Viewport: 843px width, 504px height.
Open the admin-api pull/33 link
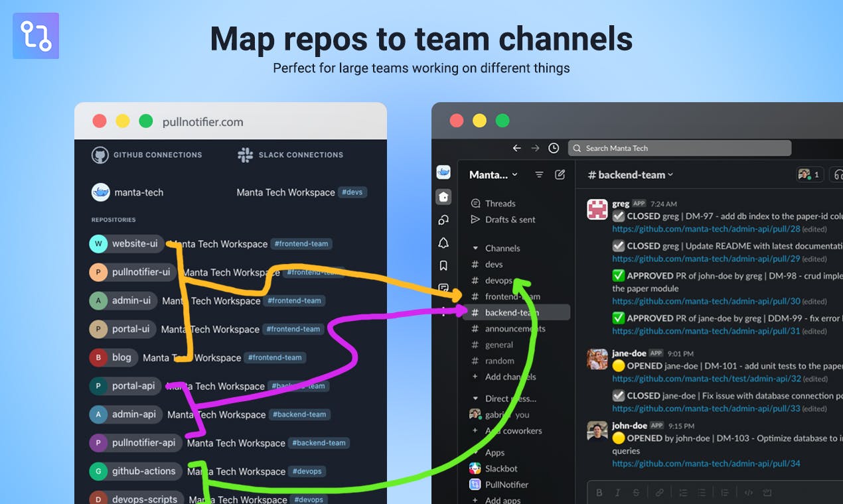tap(706, 409)
